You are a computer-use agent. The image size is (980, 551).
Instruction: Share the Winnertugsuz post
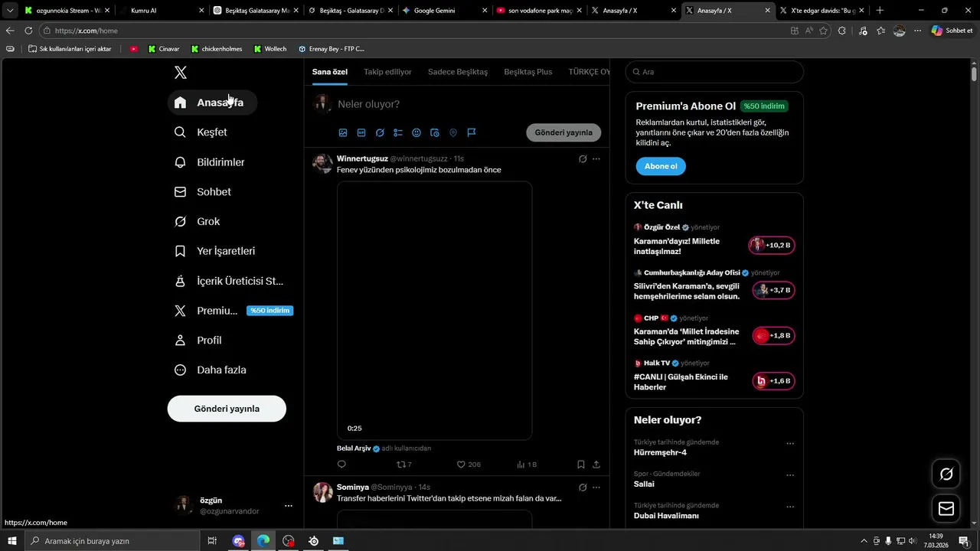[x=596, y=465]
